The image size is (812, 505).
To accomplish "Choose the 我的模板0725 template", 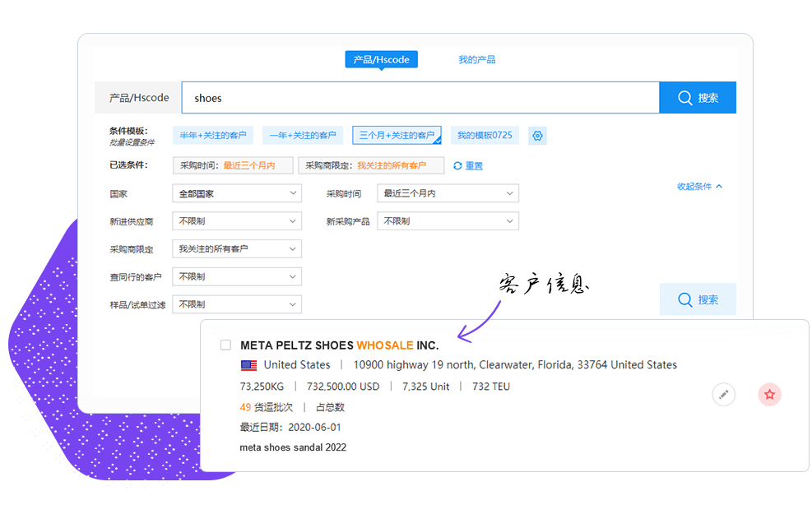I will point(485,135).
